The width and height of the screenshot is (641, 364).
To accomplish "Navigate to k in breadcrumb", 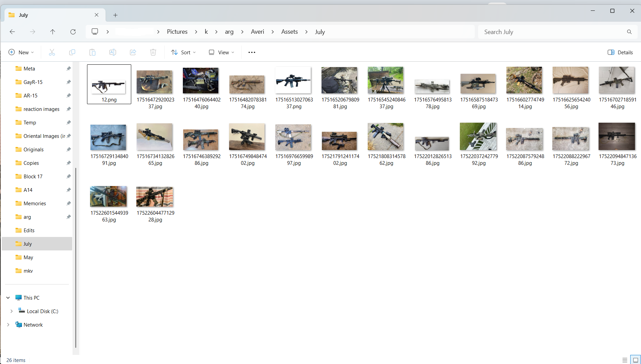I will tap(206, 32).
